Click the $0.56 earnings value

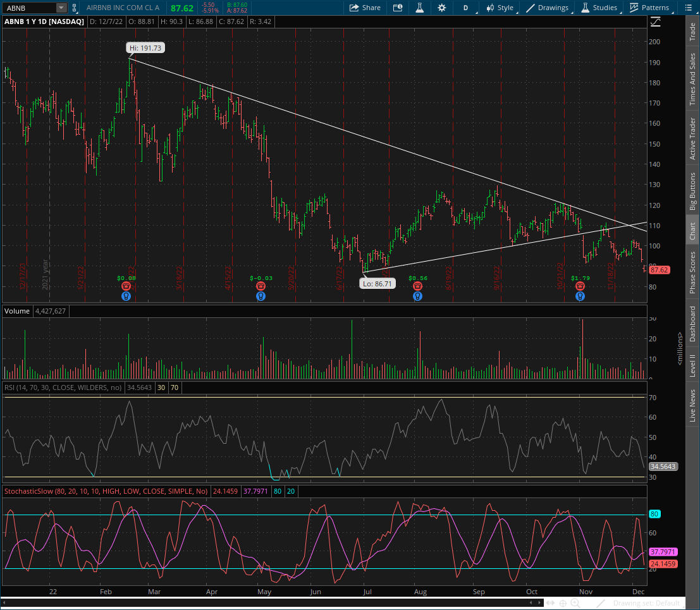(x=418, y=278)
